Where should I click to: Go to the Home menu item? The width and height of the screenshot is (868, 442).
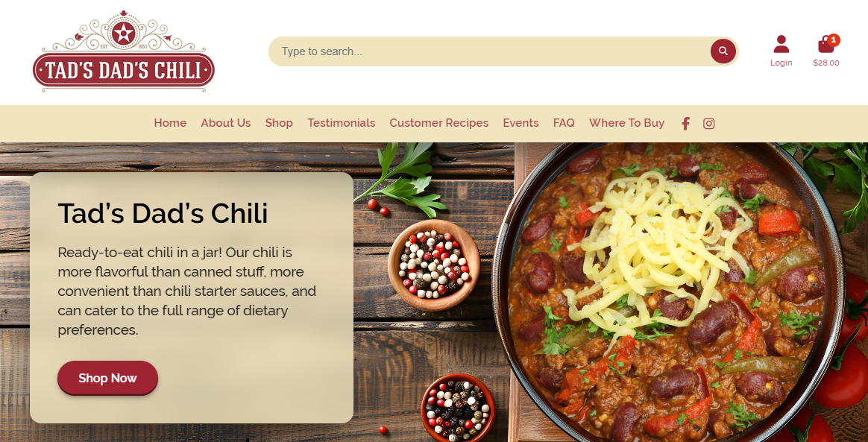click(x=170, y=123)
